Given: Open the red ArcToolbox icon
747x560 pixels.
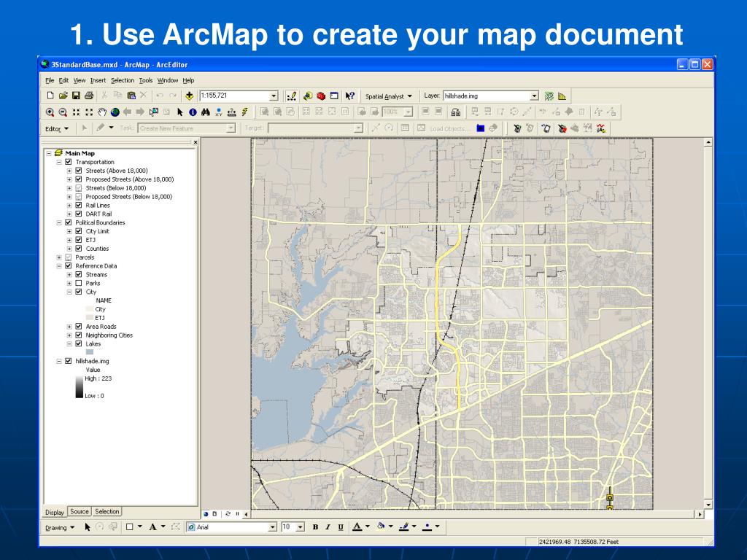Looking at the screenshot, I should point(321,96).
